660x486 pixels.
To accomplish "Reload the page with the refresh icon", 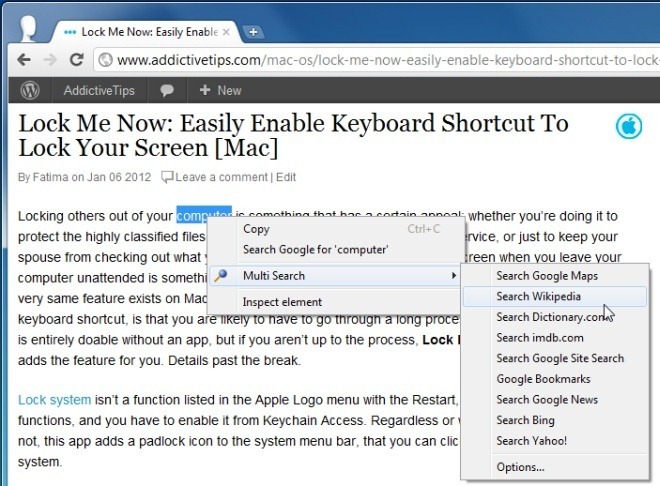I will 77,60.
